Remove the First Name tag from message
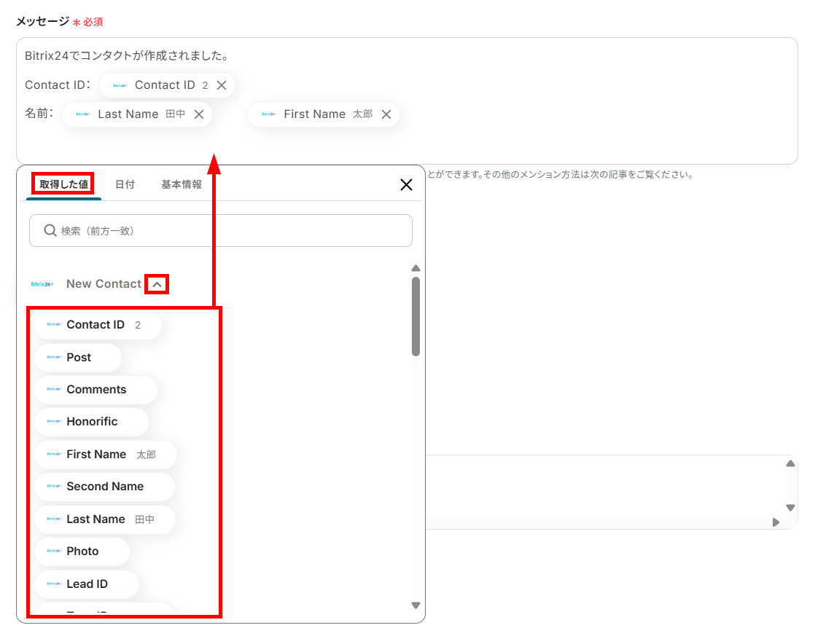Image resolution: width=815 pixels, height=644 pixels. tap(386, 114)
